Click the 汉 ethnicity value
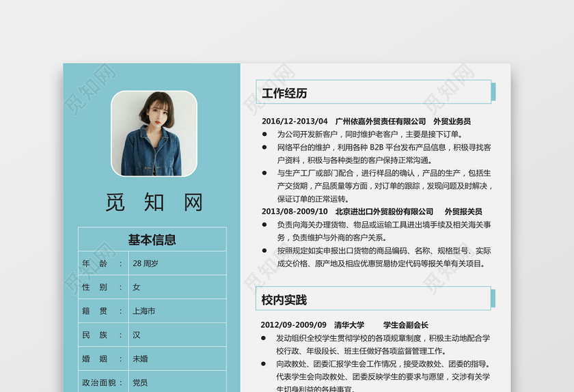 pyautogui.click(x=136, y=335)
